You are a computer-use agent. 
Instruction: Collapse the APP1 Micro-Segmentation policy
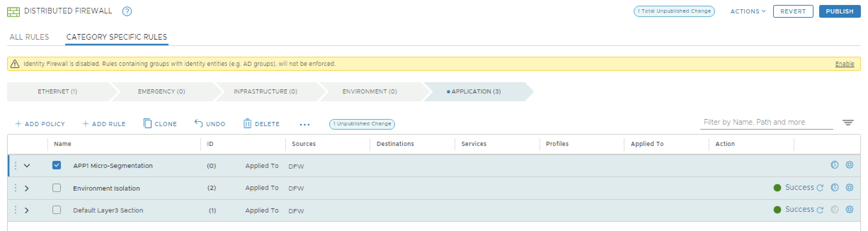pyautogui.click(x=27, y=165)
